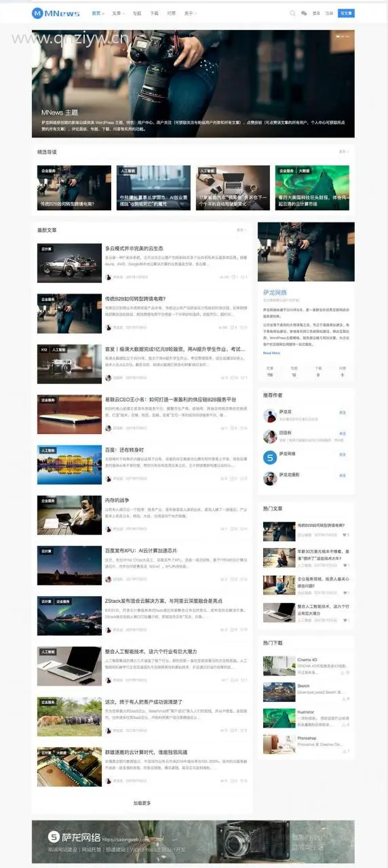The height and width of the screenshot is (868, 388).
Task: Follow author 回弦秋 with 关注 button
Action: pyautogui.click(x=343, y=433)
